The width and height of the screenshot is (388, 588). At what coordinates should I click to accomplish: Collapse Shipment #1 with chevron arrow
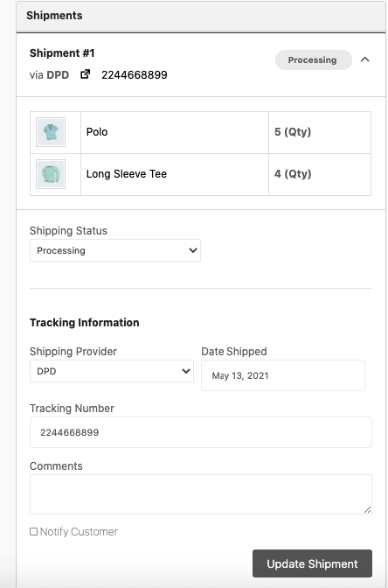click(x=365, y=59)
